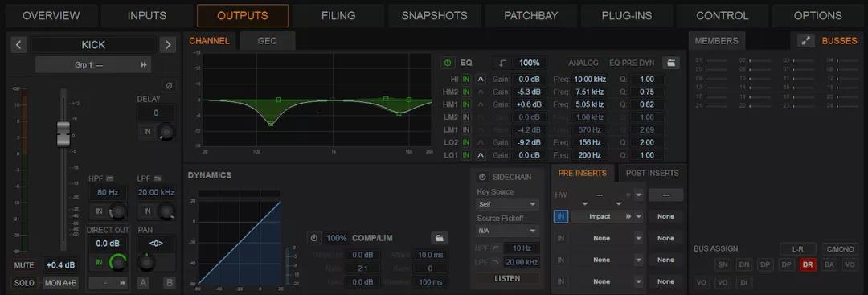This screenshot has height=295, width=868.
Task: Go to previous channel with left arrow
Action: tap(18, 45)
